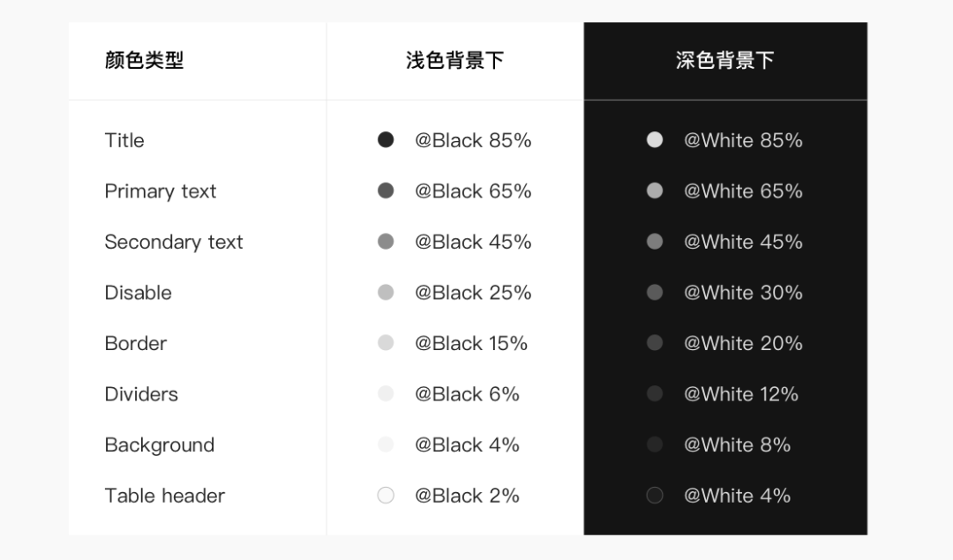Click the Black 25% swatch
Screen dimensions: 953x560
click(386, 292)
